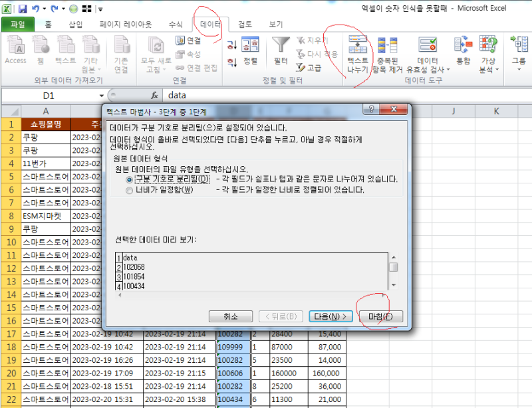The height and width of the screenshot is (408, 532).
Task: Click the 마침 (Finish) button
Action: coord(380,317)
